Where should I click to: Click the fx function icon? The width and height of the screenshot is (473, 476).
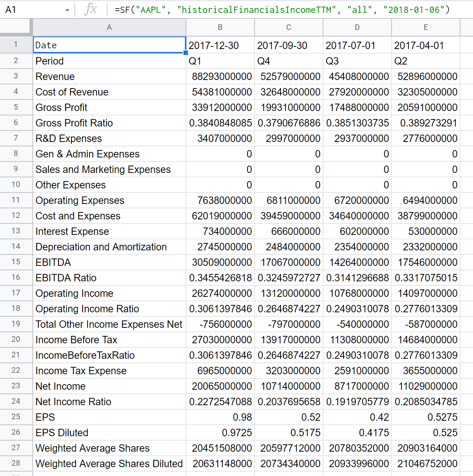click(x=90, y=9)
